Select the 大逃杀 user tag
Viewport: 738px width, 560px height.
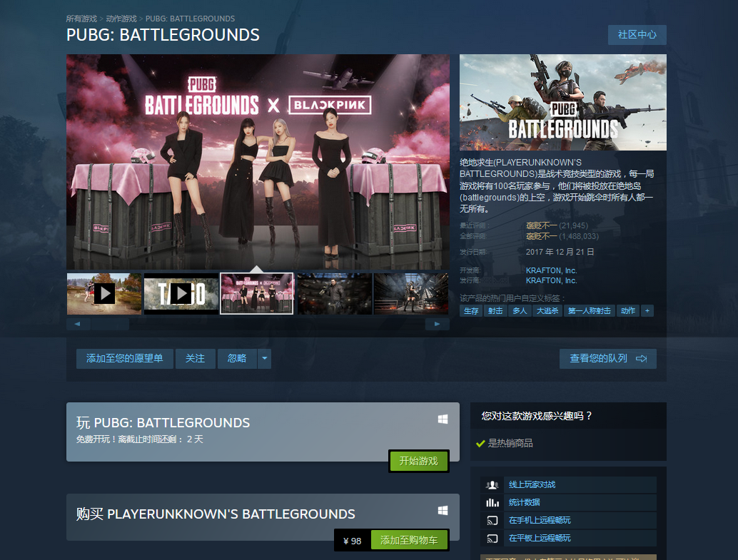[x=547, y=310]
